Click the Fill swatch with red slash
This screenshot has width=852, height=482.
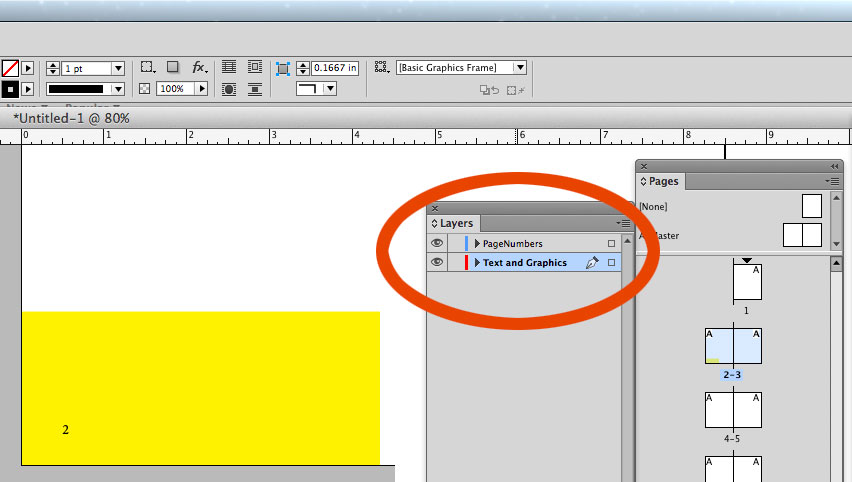click(x=10, y=68)
